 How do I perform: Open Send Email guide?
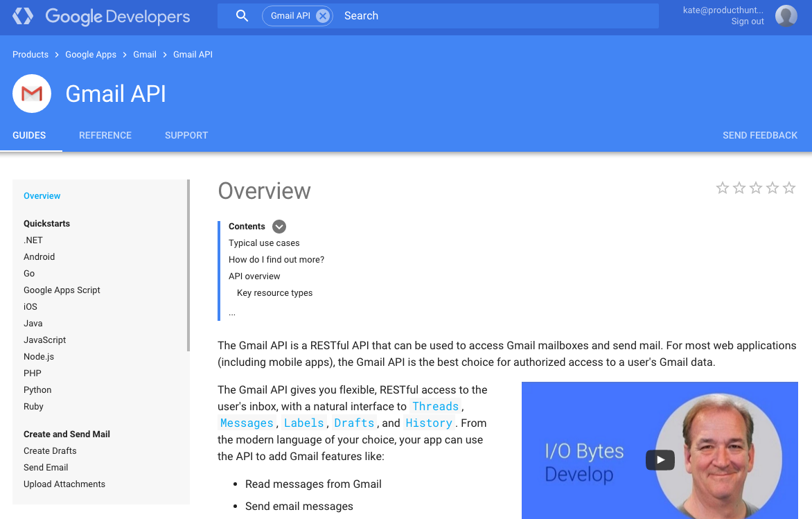coord(46,467)
